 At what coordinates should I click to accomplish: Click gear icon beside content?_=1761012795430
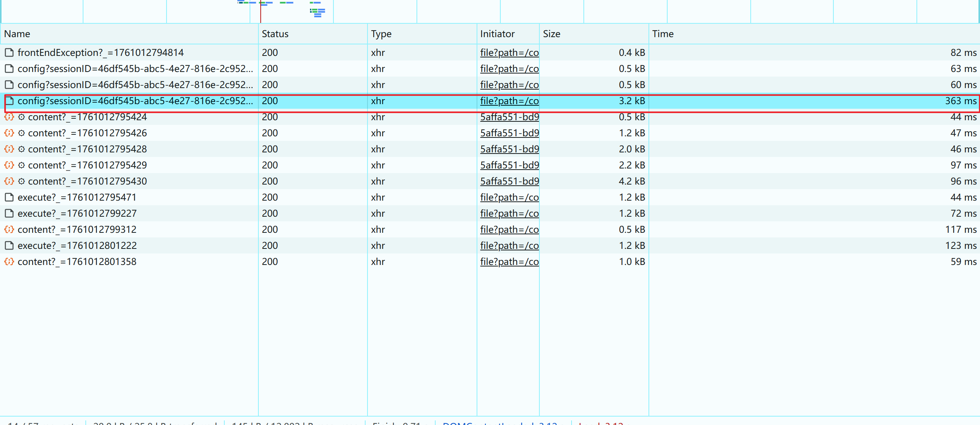click(22, 181)
